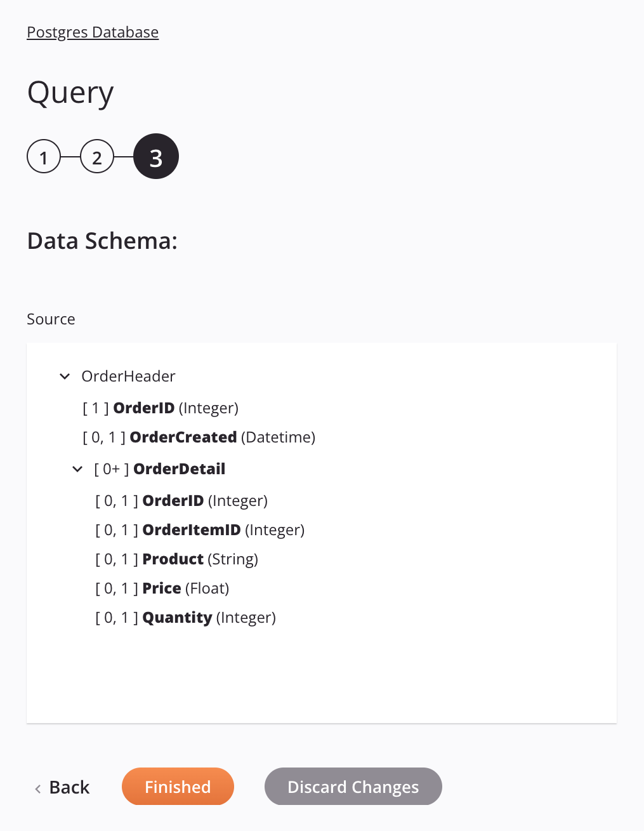Click the Finished button
The image size is (644, 831).
coord(178,787)
